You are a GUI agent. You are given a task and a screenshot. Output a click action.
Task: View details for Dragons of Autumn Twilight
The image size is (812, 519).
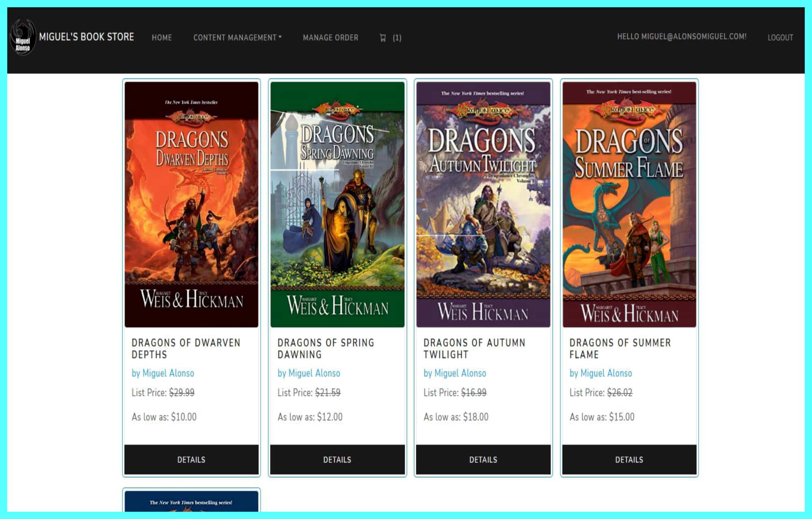483,460
